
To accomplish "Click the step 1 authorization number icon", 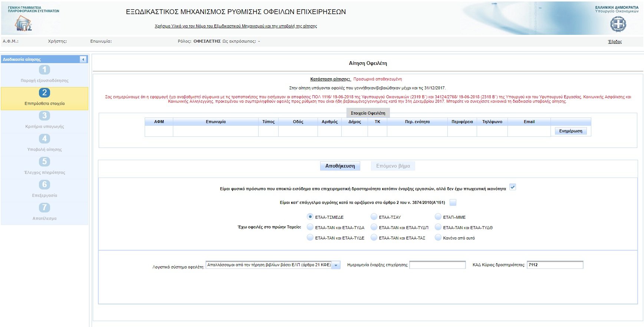I will point(45,70).
